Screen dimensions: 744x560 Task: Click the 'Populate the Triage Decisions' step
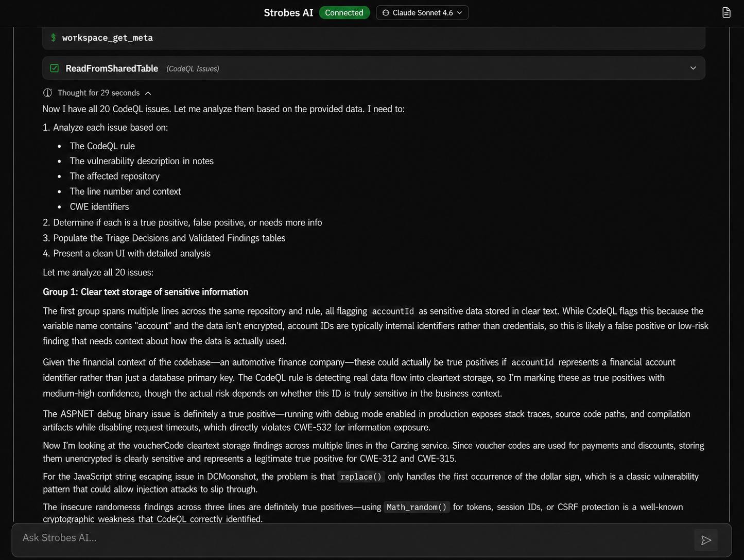(164, 238)
